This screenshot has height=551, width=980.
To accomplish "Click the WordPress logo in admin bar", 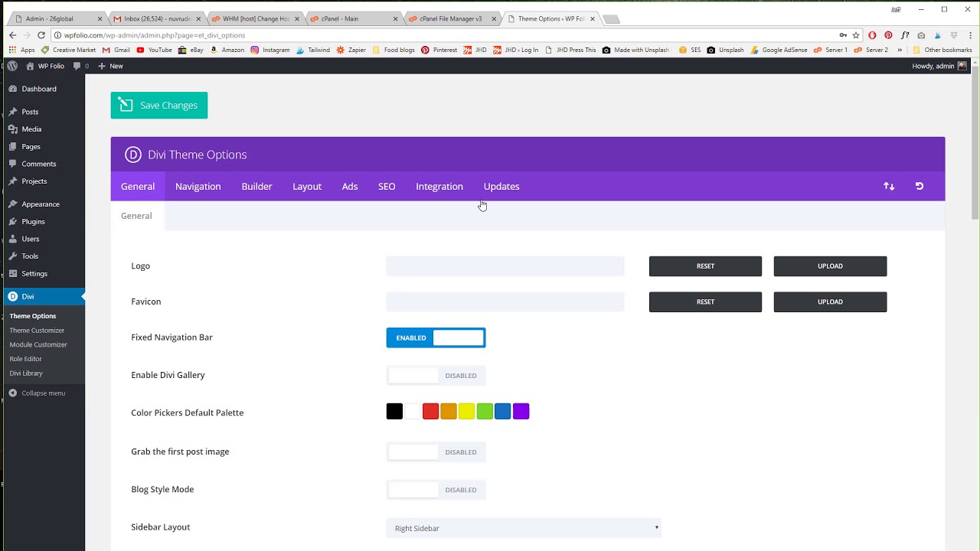I will [x=13, y=66].
